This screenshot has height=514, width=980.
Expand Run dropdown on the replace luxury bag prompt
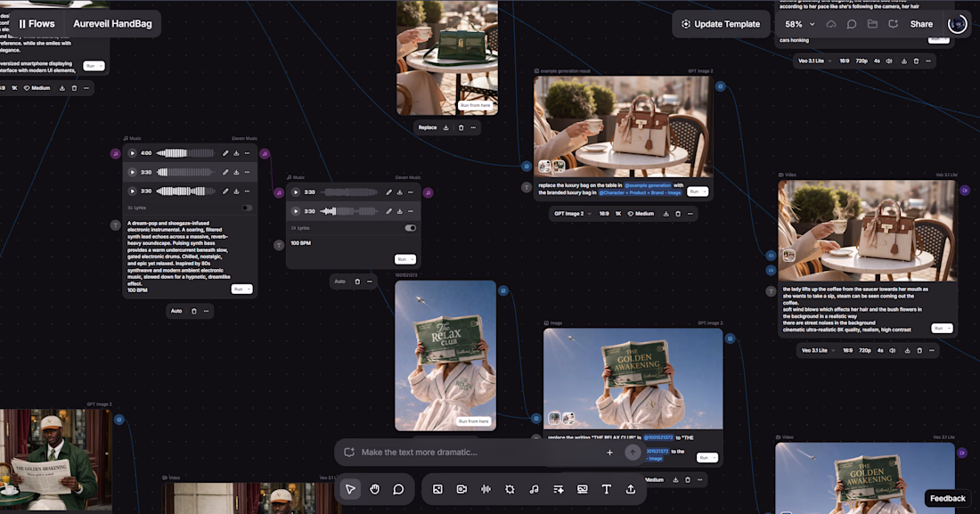pyautogui.click(x=705, y=192)
